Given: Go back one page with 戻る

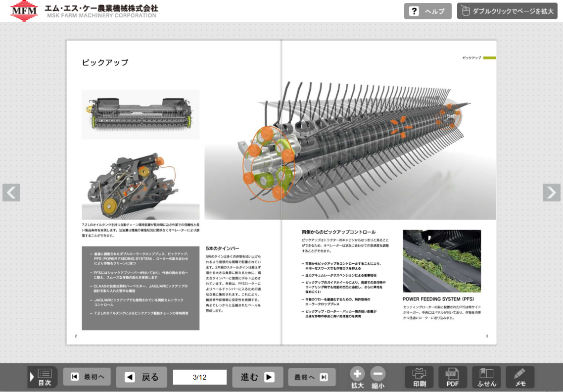Looking at the screenshot, I should (x=141, y=377).
